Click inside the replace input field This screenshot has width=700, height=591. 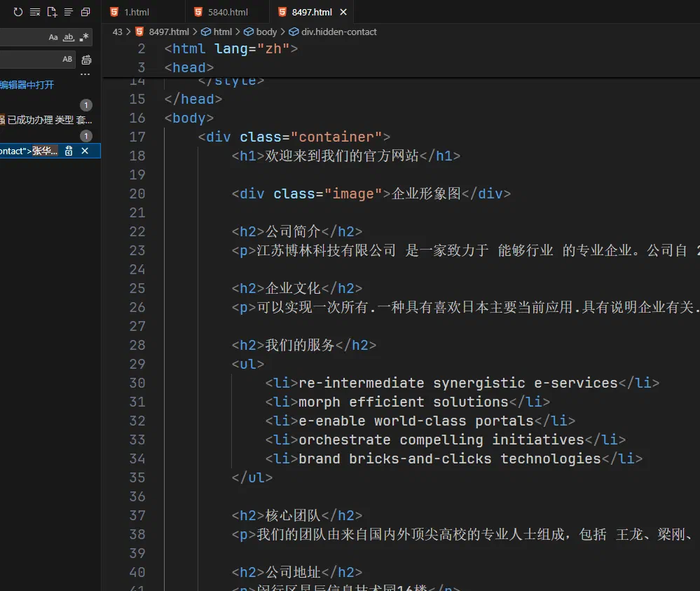(x=29, y=60)
